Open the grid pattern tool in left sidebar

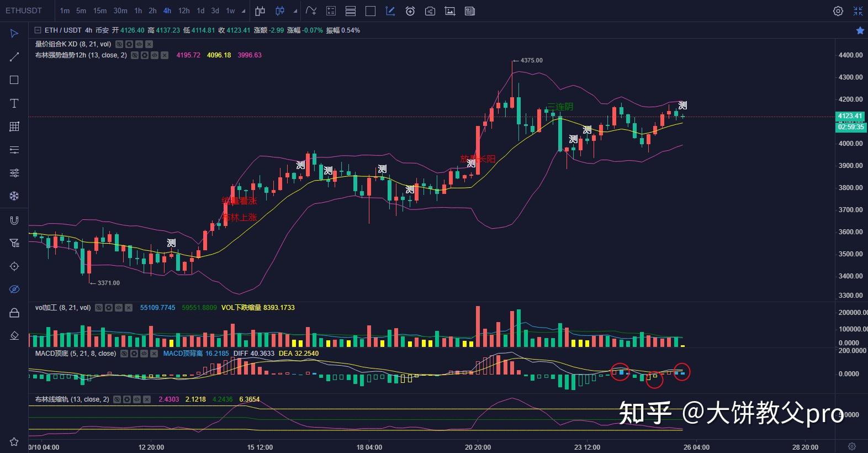click(x=14, y=127)
